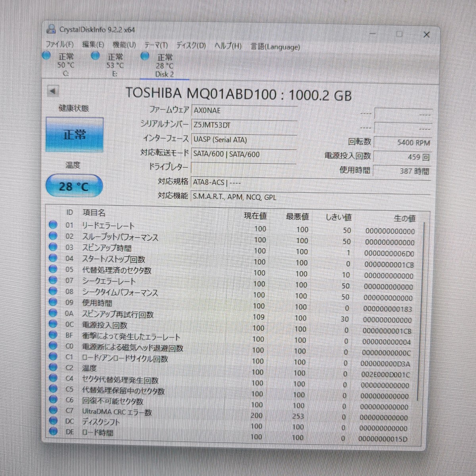Click status orb for C2 温度
This screenshot has width=476, height=476.
pos(53,367)
